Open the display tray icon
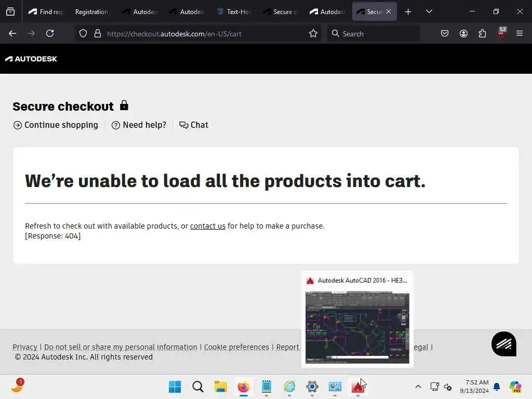Screen dimensions: 532x399 click(434, 387)
